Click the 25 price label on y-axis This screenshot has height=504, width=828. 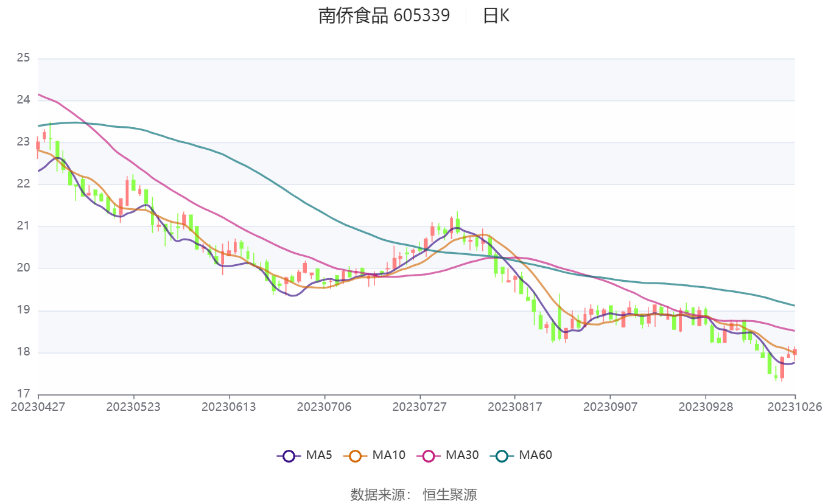pyautogui.click(x=23, y=58)
